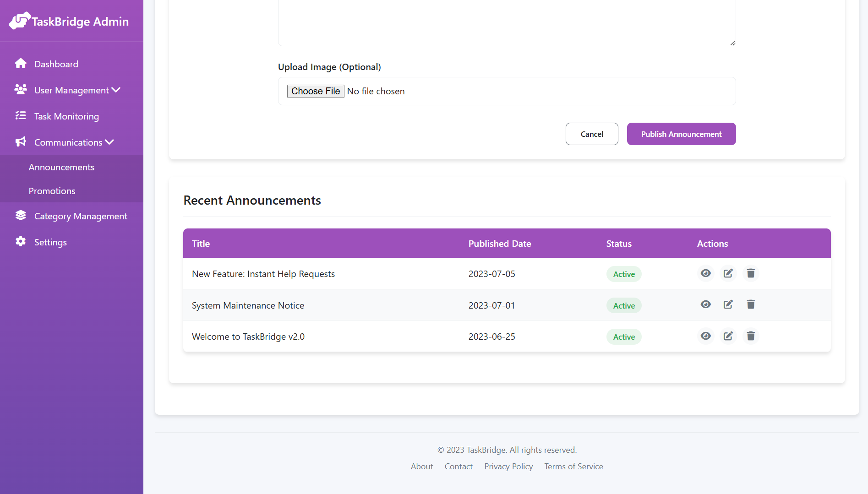The width and height of the screenshot is (868, 494).
Task: Preview the New Feature announcement with the eye icon
Action: coord(705,273)
